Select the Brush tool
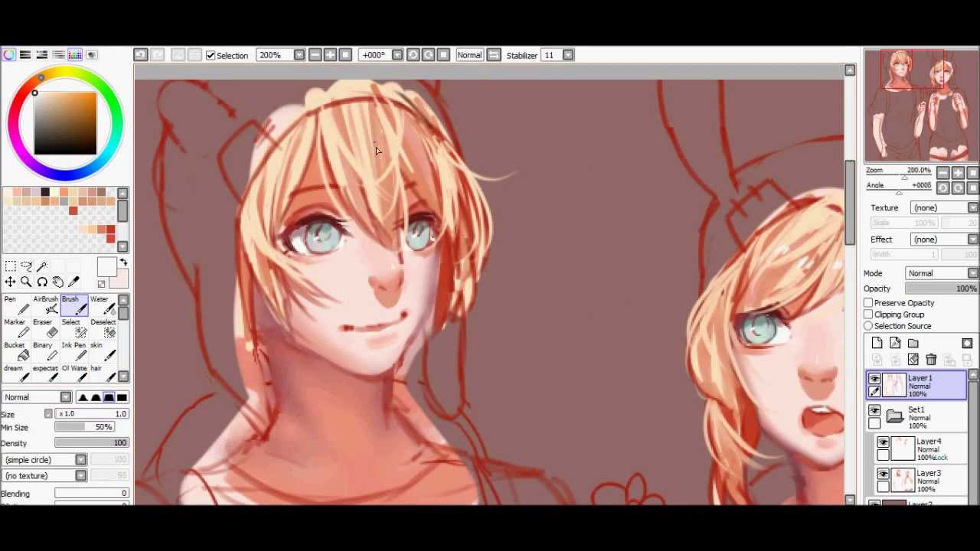980x551 pixels. [x=74, y=306]
